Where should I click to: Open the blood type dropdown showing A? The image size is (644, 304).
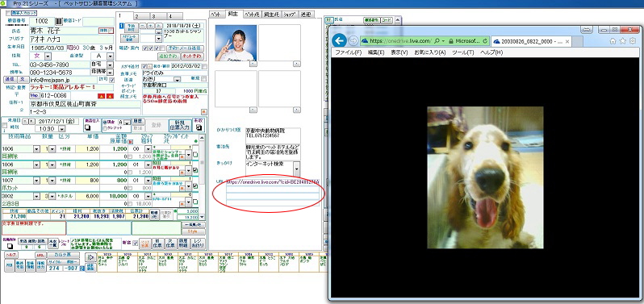click(110, 56)
